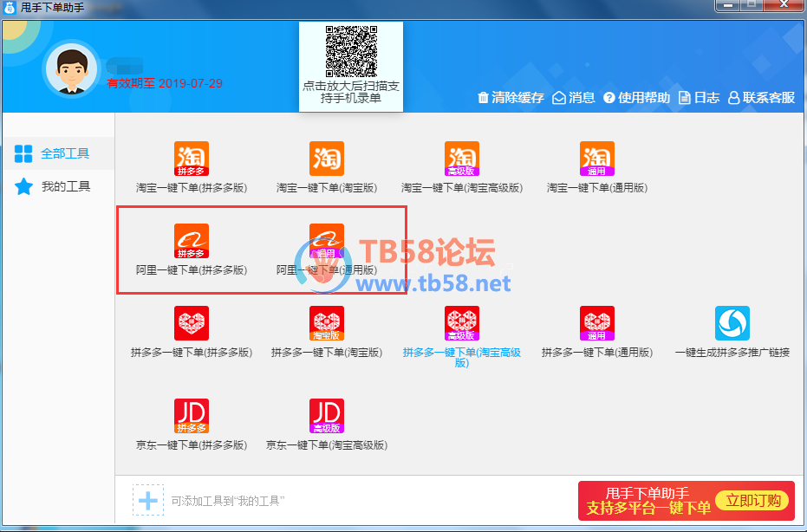Open the 阿里一键下单(拼多多版) icon
This screenshot has height=532, width=807.
point(192,241)
